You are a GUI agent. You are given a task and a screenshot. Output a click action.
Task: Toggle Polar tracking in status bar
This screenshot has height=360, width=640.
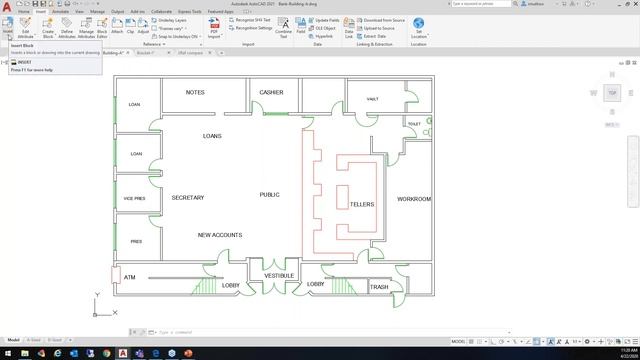[x=502, y=341]
